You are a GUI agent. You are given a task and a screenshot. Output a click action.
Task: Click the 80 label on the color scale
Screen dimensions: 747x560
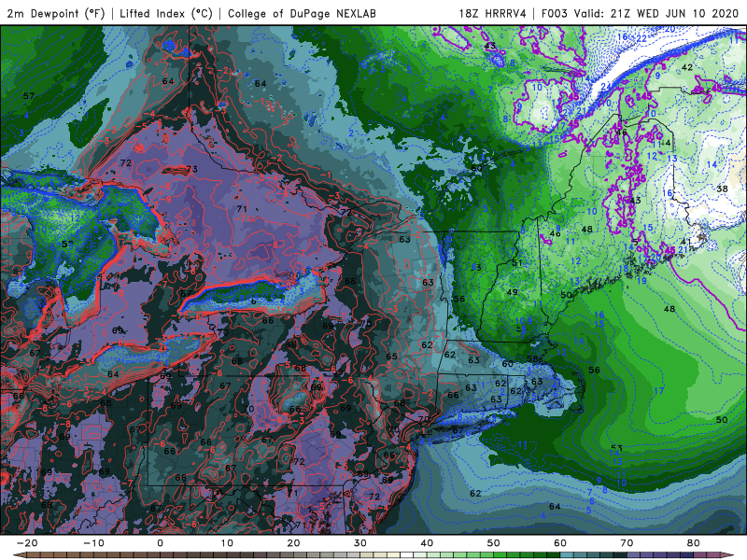tap(693, 543)
